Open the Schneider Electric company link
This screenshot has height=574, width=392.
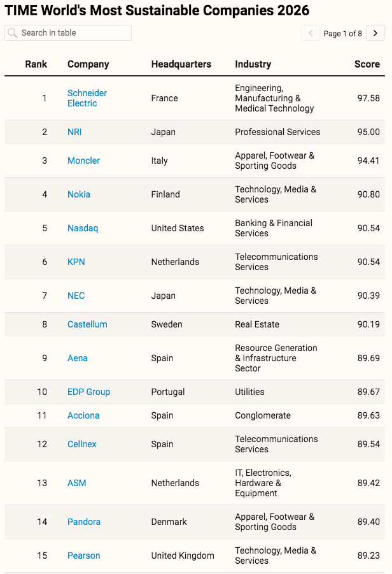click(x=87, y=98)
